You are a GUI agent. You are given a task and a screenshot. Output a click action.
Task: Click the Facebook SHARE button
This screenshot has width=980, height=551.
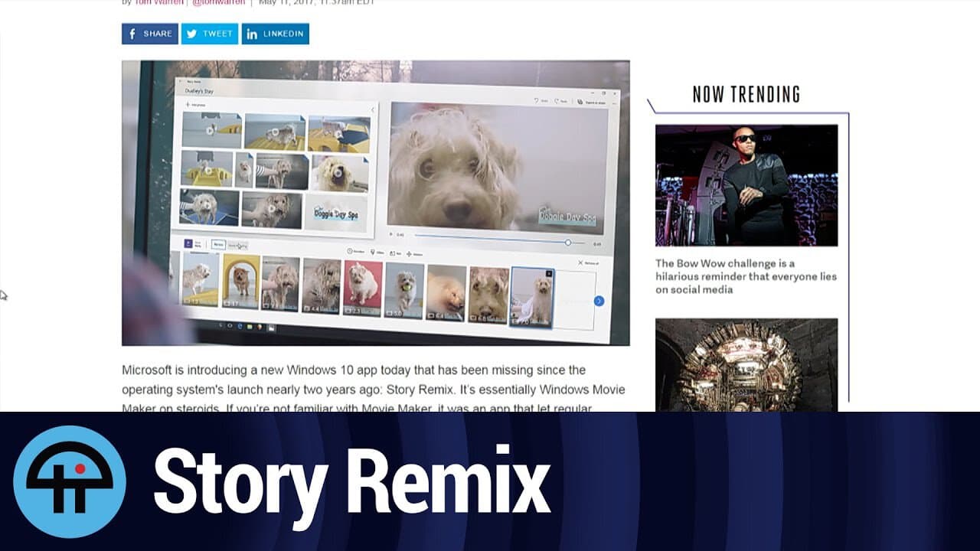click(150, 34)
